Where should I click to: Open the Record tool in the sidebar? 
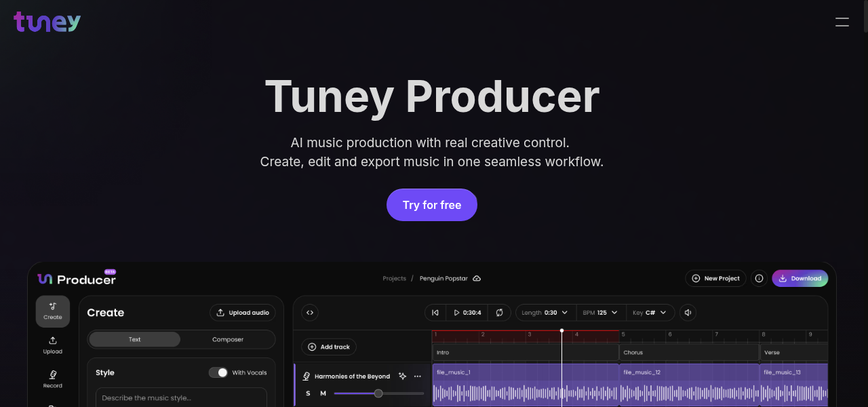tap(52, 380)
